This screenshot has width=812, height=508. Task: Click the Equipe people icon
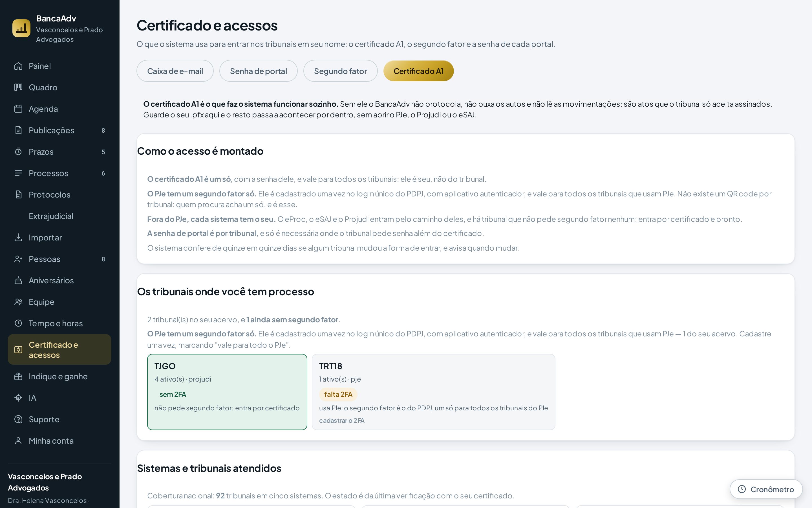18,302
